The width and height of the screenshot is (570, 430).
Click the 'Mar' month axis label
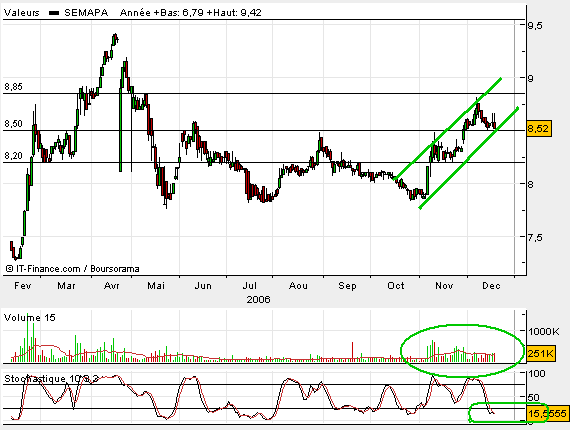click(x=66, y=286)
